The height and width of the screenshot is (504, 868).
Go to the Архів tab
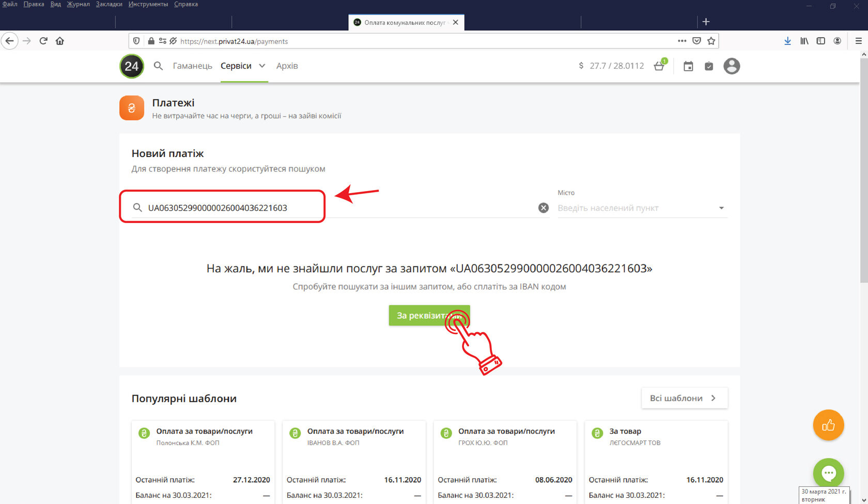[287, 66]
